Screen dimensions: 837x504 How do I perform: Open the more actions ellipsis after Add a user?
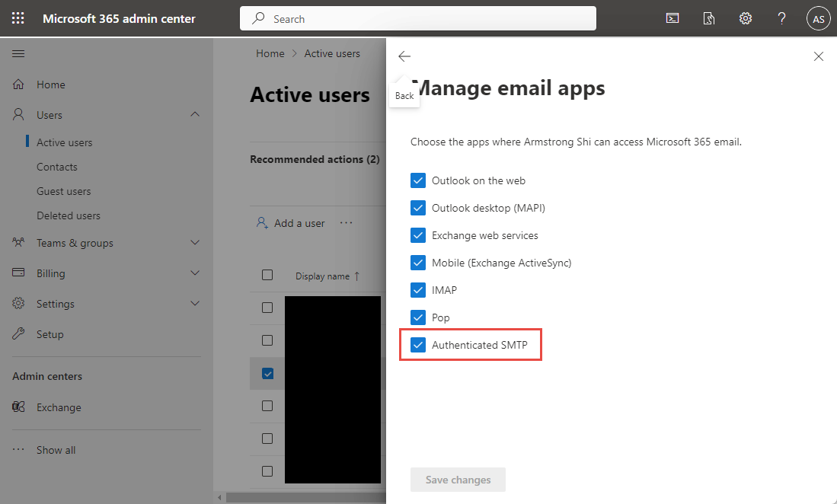click(x=346, y=223)
